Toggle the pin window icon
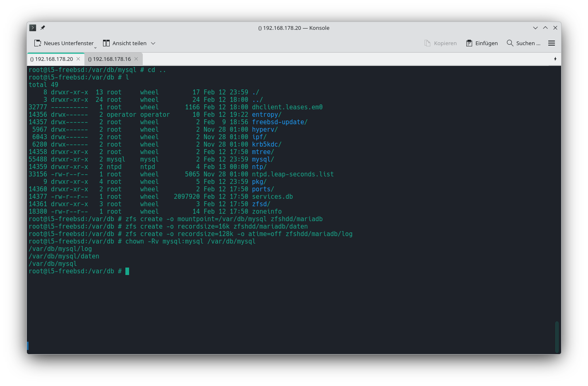 [43, 28]
